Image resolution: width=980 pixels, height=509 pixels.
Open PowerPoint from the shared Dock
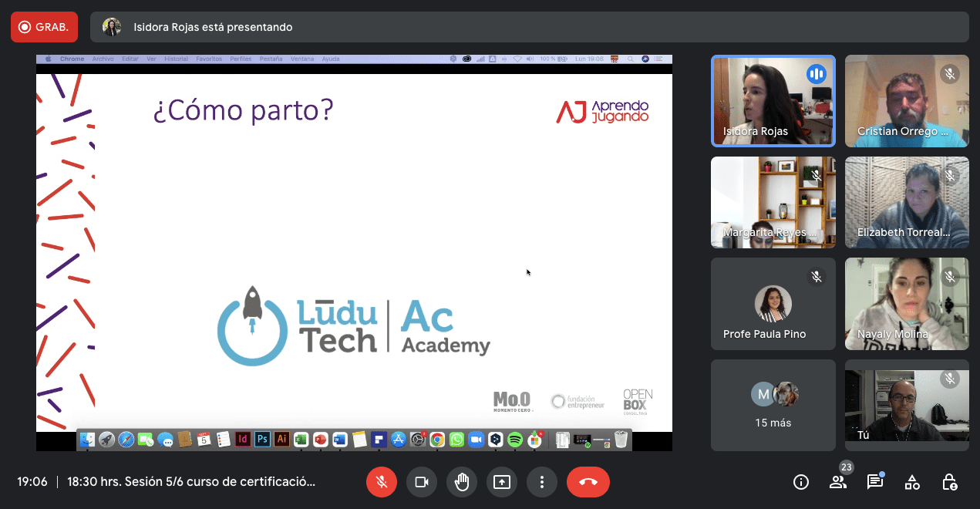(321, 440)
